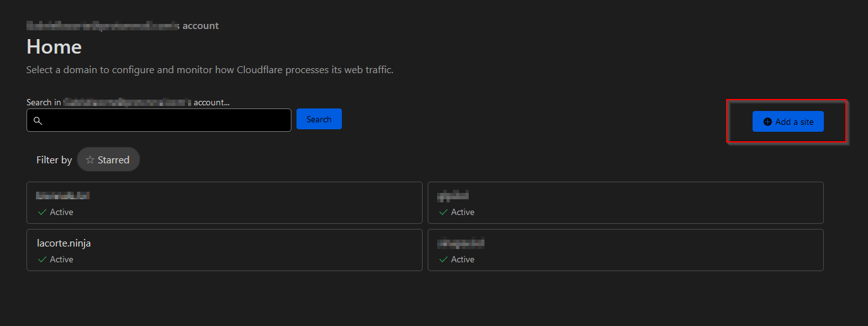Screen dimensions: 868x326
Task: Click the green checkmark on the lacorte.ninja card
Action: point(42,260)
